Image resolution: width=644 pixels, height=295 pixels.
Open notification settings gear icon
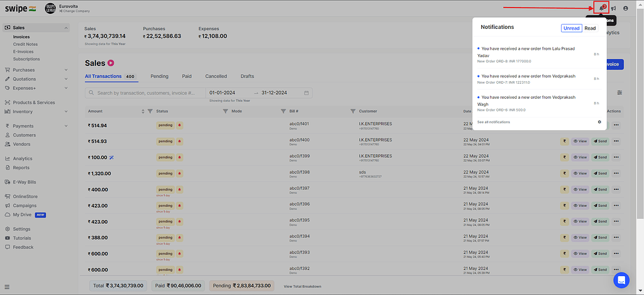tap(599, 122)
